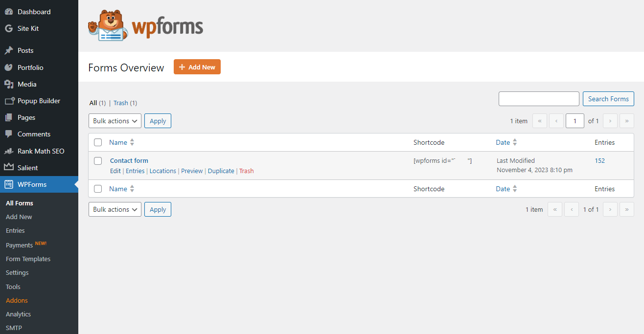Click the current page number field

pos(575,121)
